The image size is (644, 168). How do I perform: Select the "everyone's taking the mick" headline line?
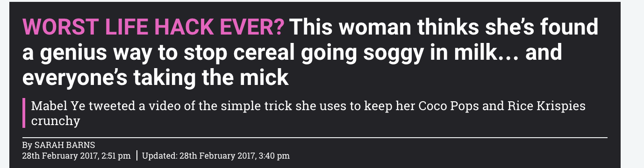pyautogui.click(x=155, y=78)
